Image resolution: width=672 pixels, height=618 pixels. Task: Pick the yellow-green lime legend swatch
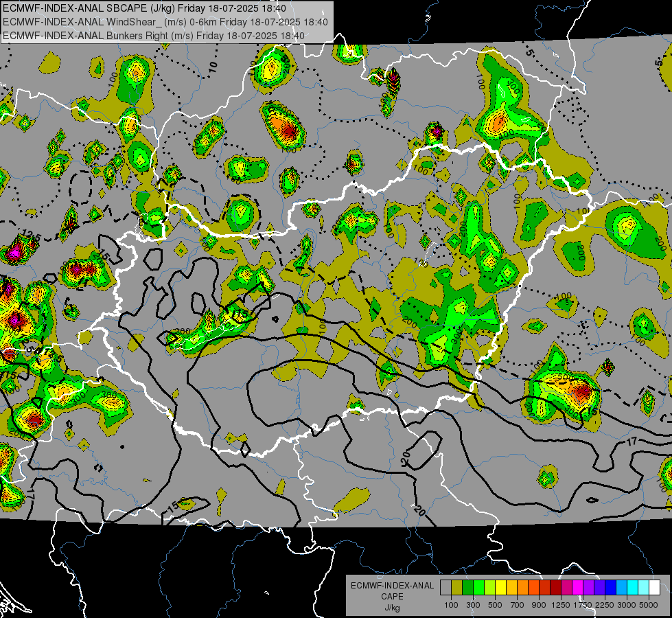pos(490,588)
